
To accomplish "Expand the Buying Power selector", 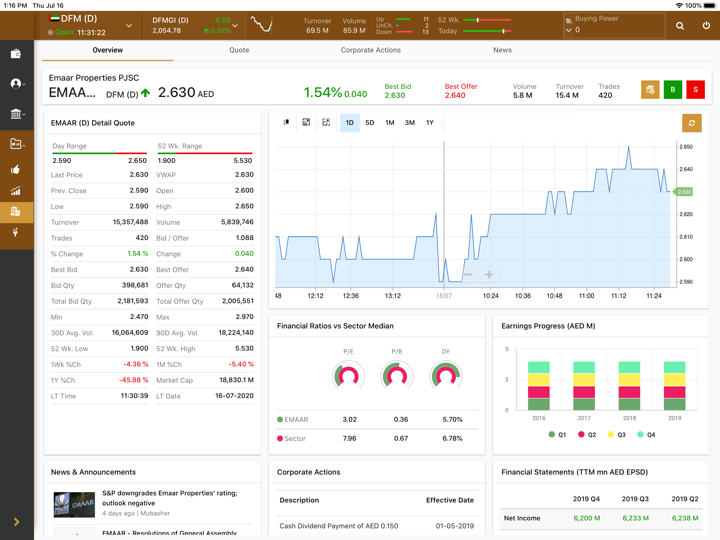I will pyautogui.click(x=569, y=30).
